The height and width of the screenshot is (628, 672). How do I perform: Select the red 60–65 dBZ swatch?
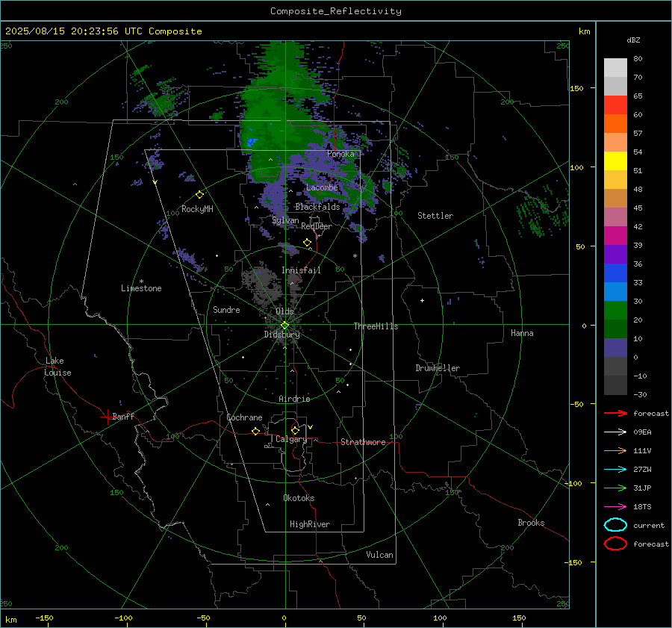(615, 105)
